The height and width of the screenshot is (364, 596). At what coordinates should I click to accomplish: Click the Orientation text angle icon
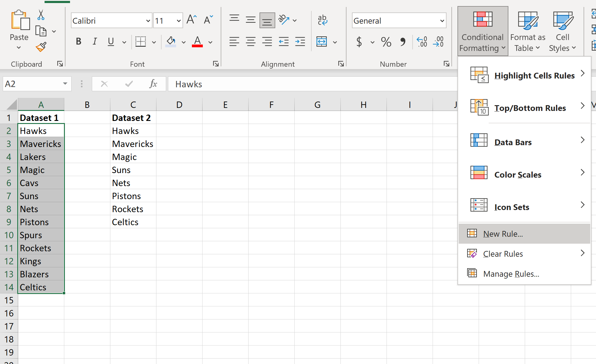[284, 20]
